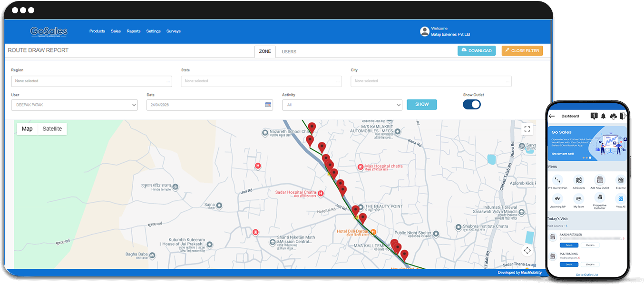Screen dimensions: 644x285
Task: Tap Add New Outlet icon on phone
Action: click(x=600, y=180)
